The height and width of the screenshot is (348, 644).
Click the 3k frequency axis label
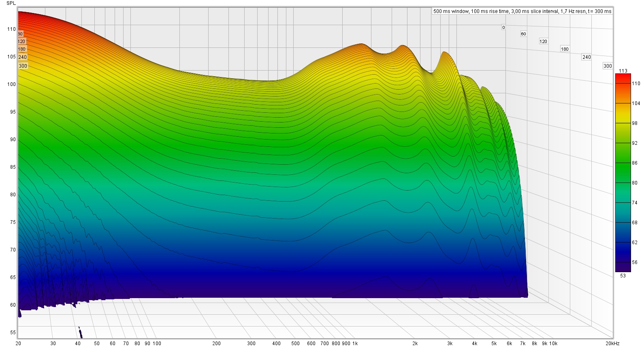[x=450, y=344]
